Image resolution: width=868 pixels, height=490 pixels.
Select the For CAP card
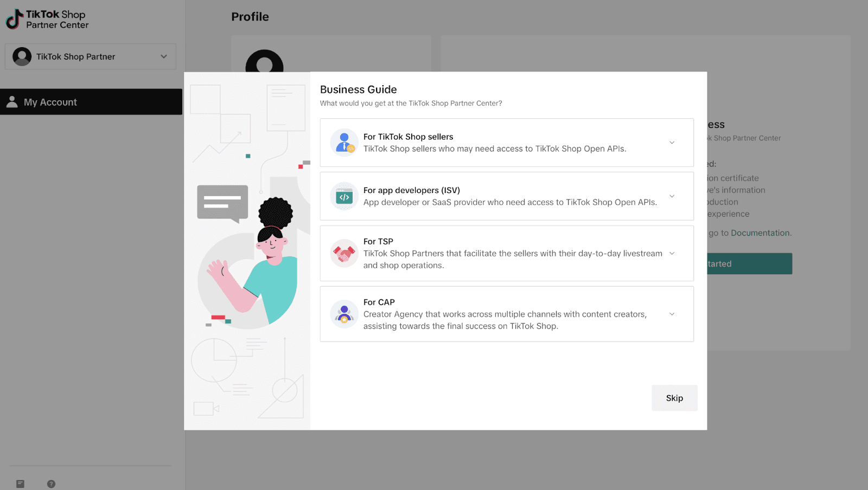tap(507, 314)
